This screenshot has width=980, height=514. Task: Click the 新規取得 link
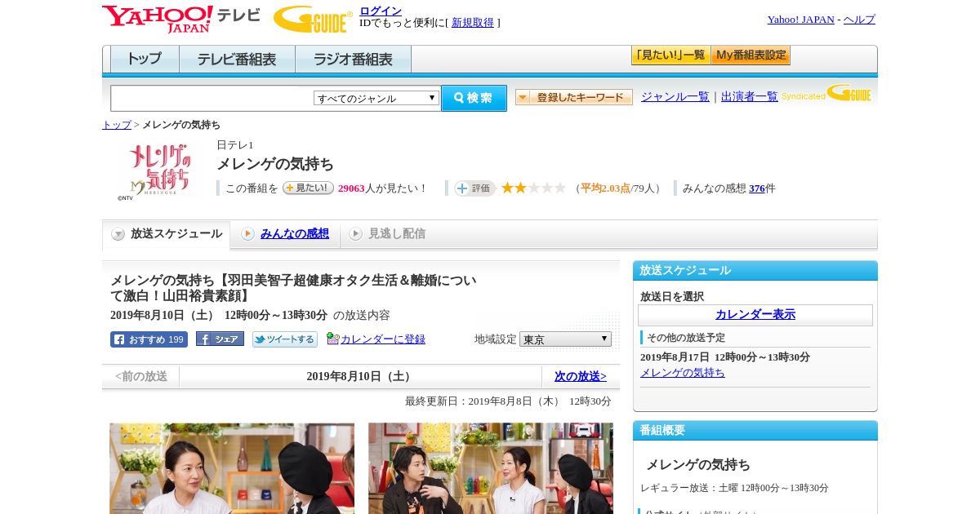pos(473,23)
